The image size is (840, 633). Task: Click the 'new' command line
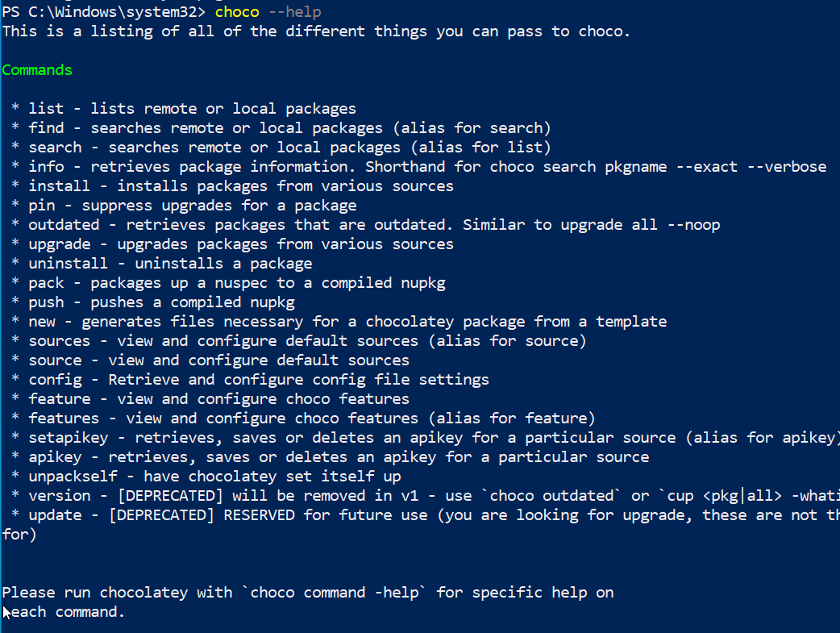[339, 322]
